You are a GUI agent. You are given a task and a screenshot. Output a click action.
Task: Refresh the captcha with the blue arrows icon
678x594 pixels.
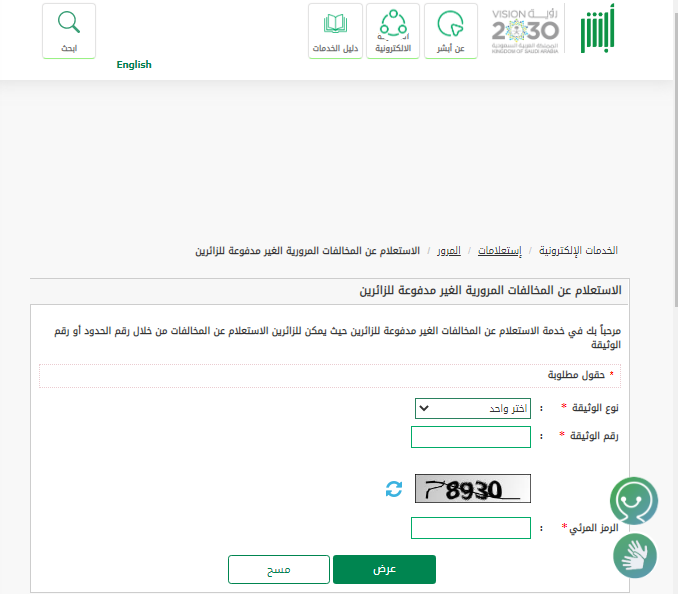tap(394, 489)
